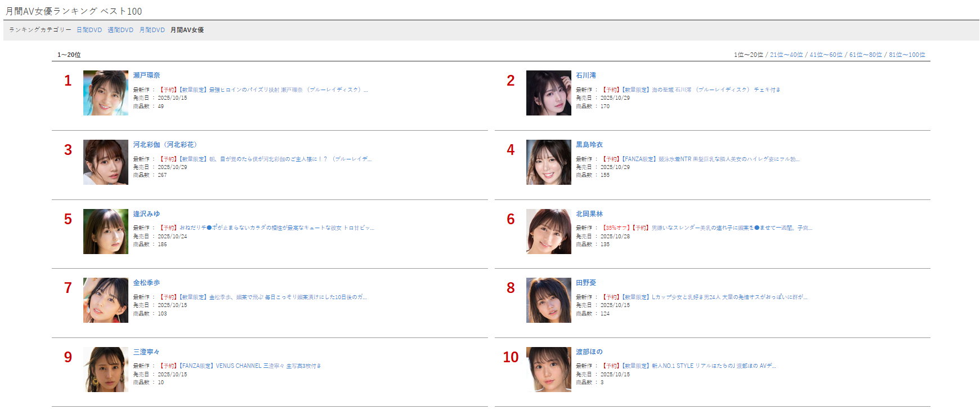Switch to the 週間DVD ranking category
The height and width of the screenshot is (409, 980).
tap(120, 30)
